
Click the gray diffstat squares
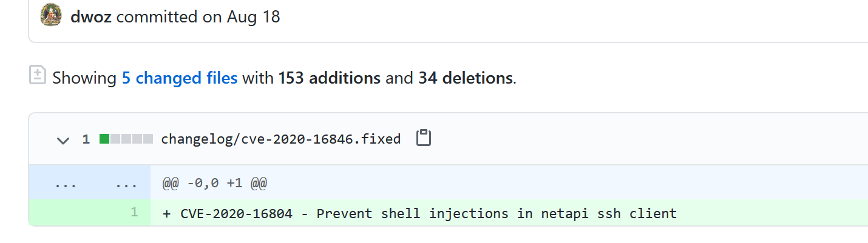point(132,139)
